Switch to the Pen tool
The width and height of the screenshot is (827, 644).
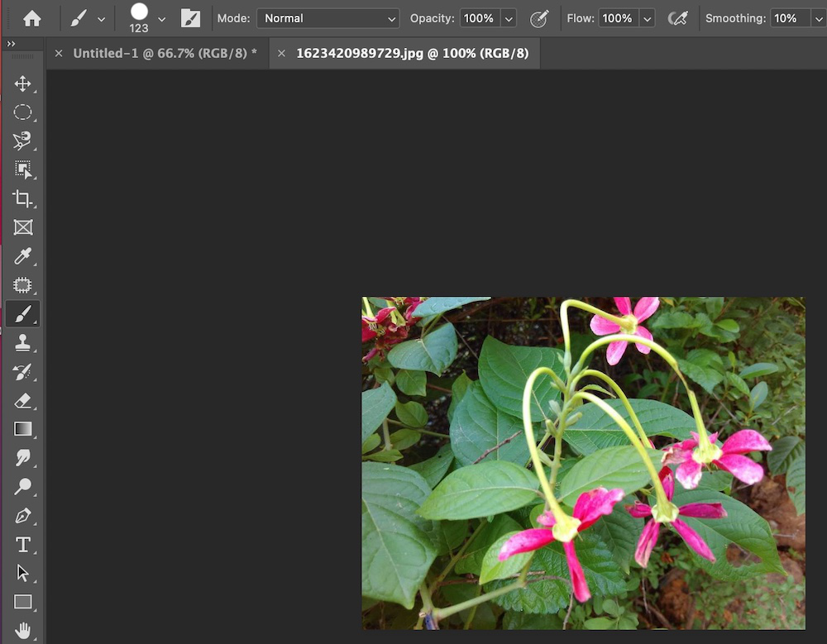click(22, 516)
